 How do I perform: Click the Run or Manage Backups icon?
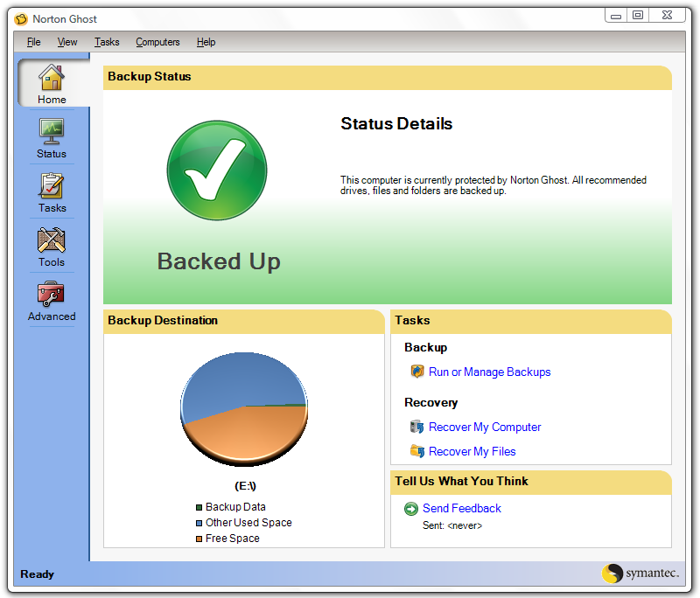click(417, 372)
